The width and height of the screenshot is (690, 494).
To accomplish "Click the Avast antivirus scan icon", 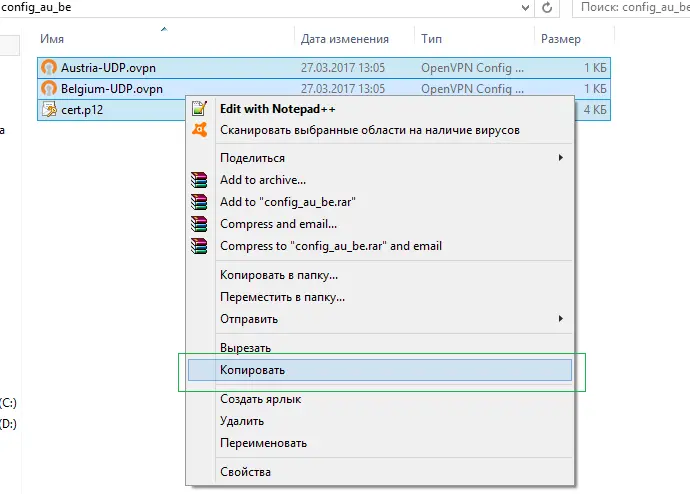I will 199,130.
